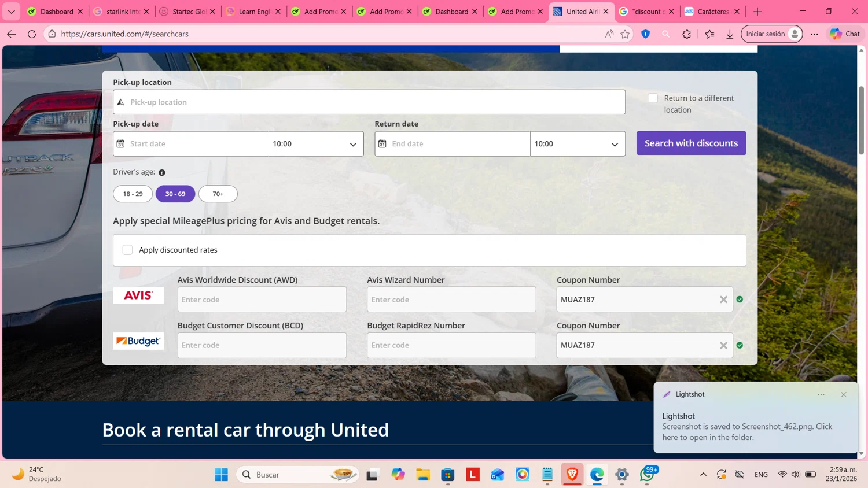Image resolution: width=868 pixels, height=488 pixels.
Task: Open WhatsApp taskbar icon
Action: coord(647,475)
